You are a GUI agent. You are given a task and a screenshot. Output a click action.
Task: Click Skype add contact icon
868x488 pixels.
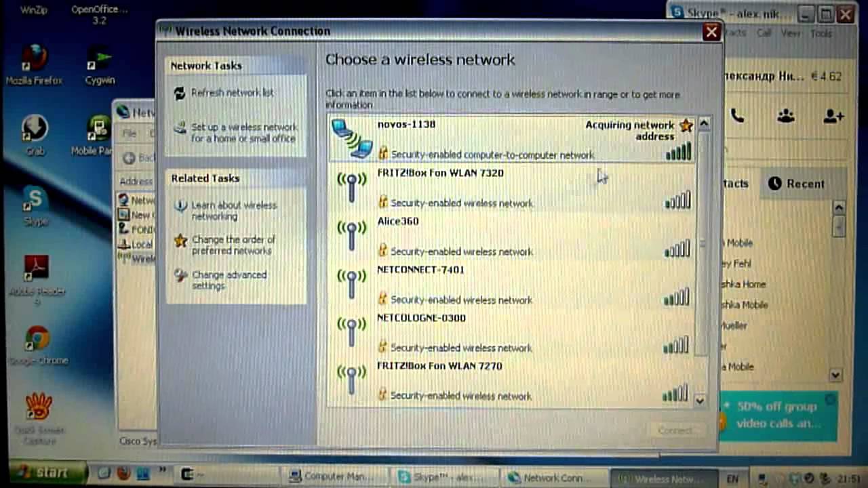pyautogui.click(x=833, y=116)
